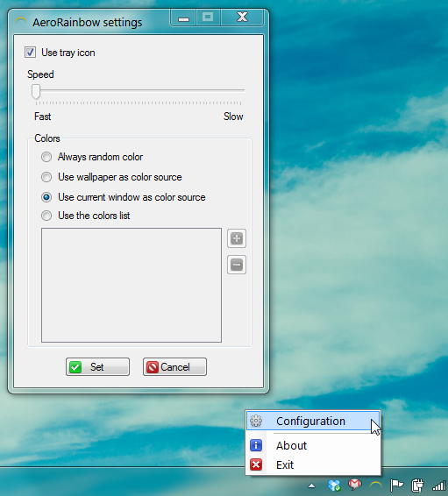Viewport: 448px width, 496px height.
Task: Click the AeroRainbow tray icon
Action: (376, 485)
